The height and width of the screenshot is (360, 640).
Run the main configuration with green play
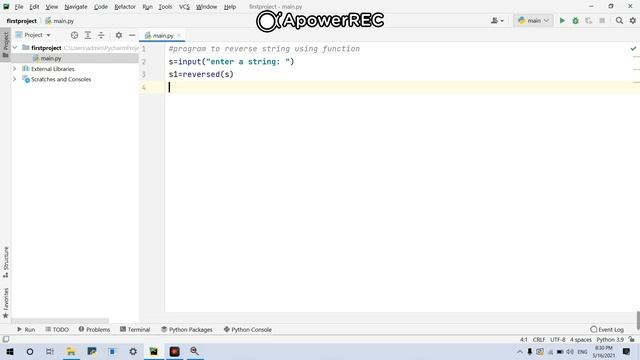562,20
